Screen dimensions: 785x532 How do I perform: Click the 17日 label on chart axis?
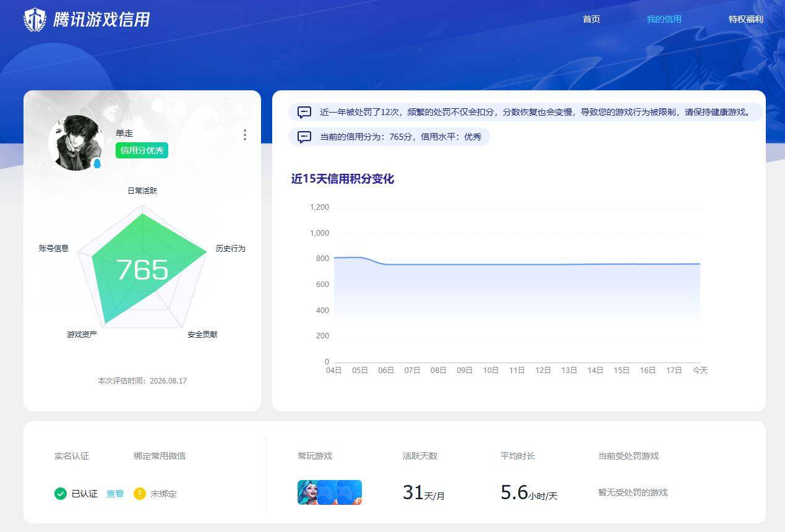pos(674,370)
